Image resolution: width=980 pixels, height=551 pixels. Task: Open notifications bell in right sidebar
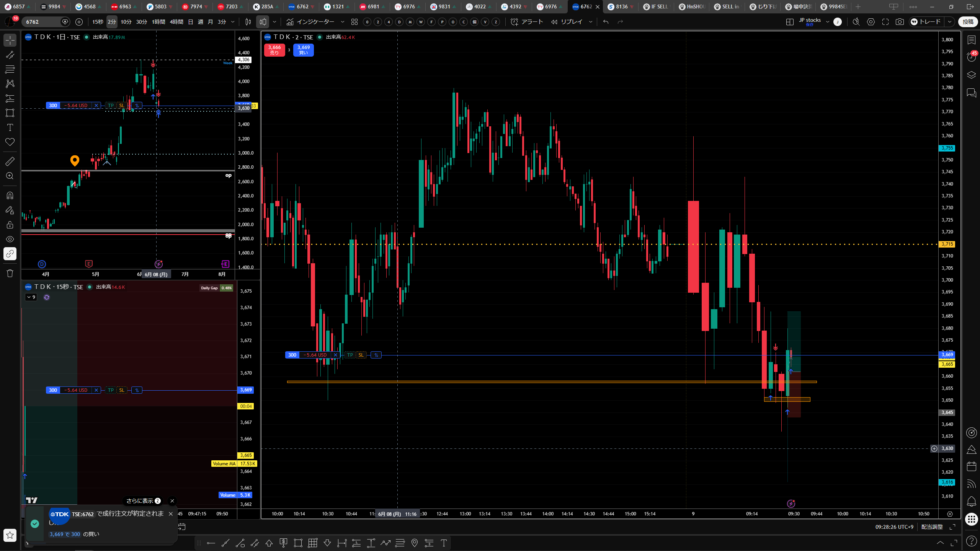pos(972,501)
